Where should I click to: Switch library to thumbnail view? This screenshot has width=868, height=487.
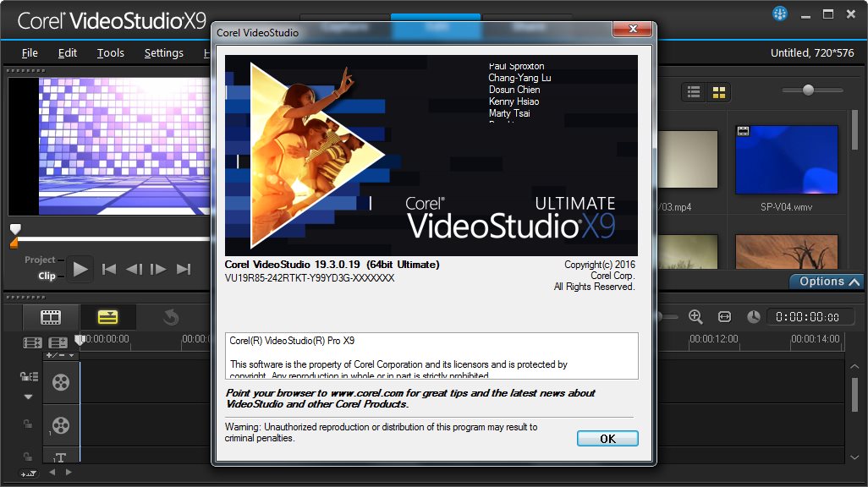[x=718, y=92]
